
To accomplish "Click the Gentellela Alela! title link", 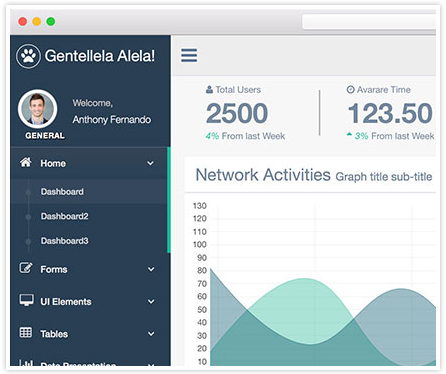I will coord(100,56).
